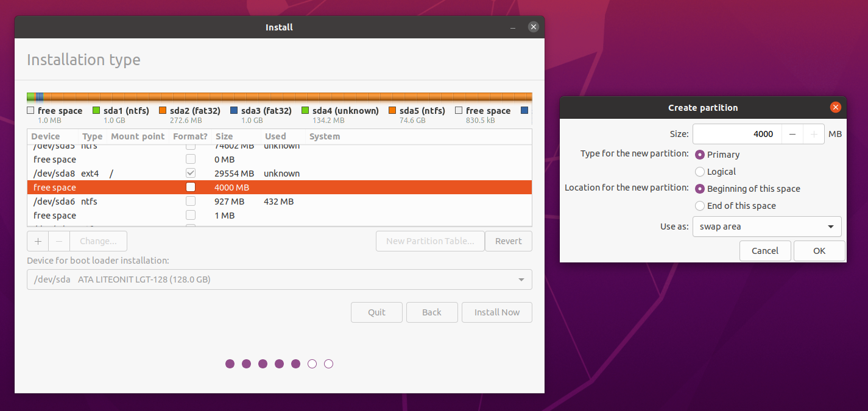Sort by Mount point column header
Screen dimensions: 868x411
click(138, 136)
